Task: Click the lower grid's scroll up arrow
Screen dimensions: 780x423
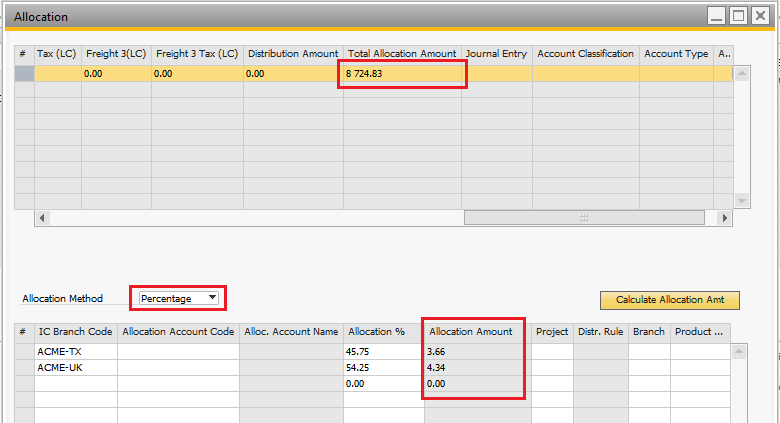Action: (x=741, y=351)
